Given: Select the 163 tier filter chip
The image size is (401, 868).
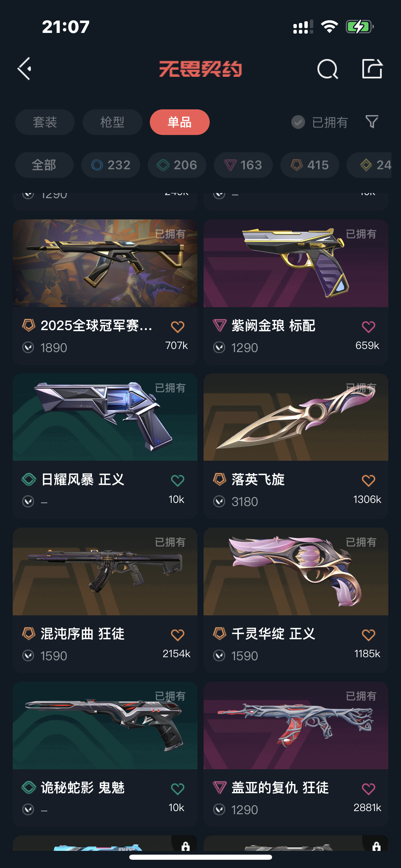Looking at the screenshot, I should [x=243, y=165].
